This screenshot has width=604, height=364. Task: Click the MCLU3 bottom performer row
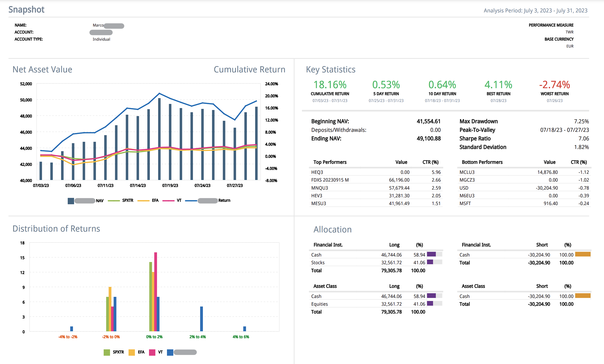(467, 172)
